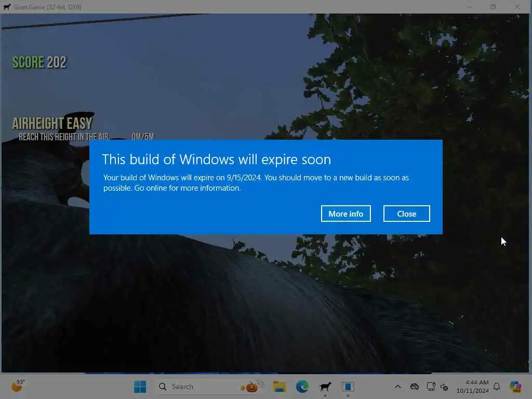This screenshot has height=399, width=532.
Task: Click the muted volume tray icon
Action: [x=444, y=387]
